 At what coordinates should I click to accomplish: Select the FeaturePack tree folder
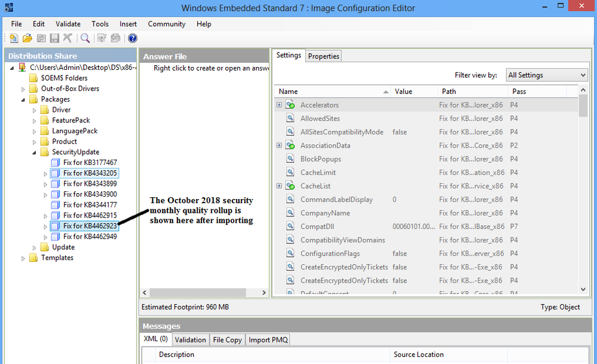(x=71, y=120)
